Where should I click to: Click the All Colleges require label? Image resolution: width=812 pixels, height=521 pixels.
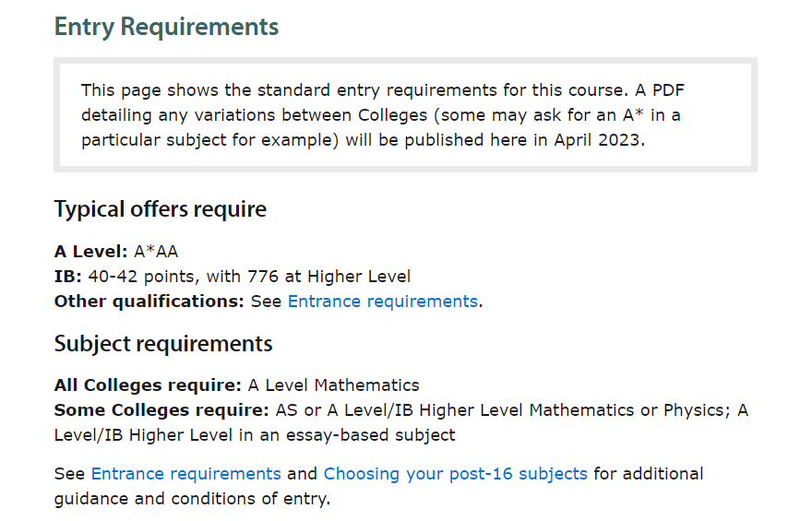point(148,385)
